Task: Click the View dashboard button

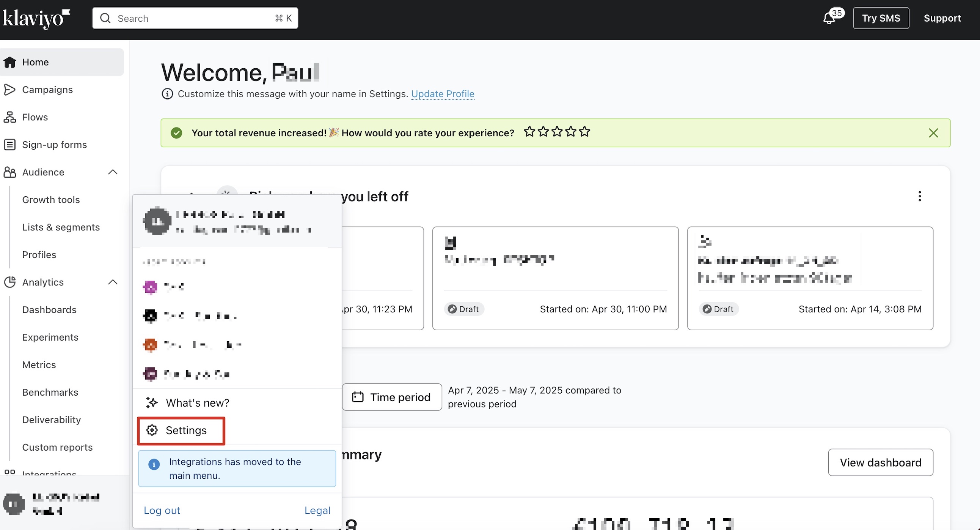Action: click(881, 462)
